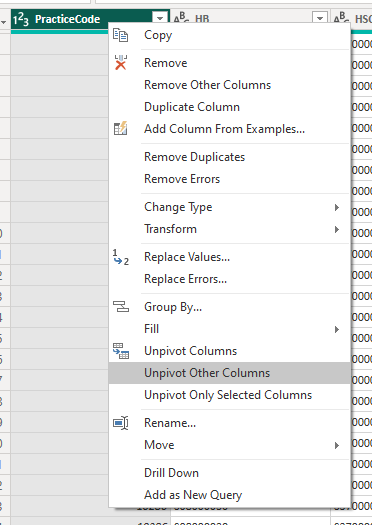This screenshot has width=372, height=525.
Task: Select Remove in the context menu
Action: (x=229, y=63)
